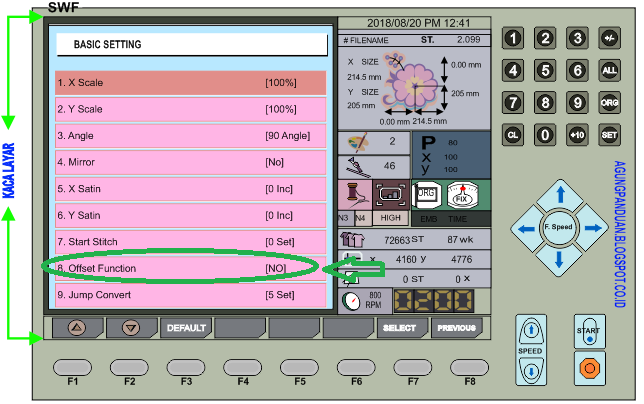Tap the F2 function key
Image resolution: width=644 pixels, height=404 pixels.
point(129,367)
